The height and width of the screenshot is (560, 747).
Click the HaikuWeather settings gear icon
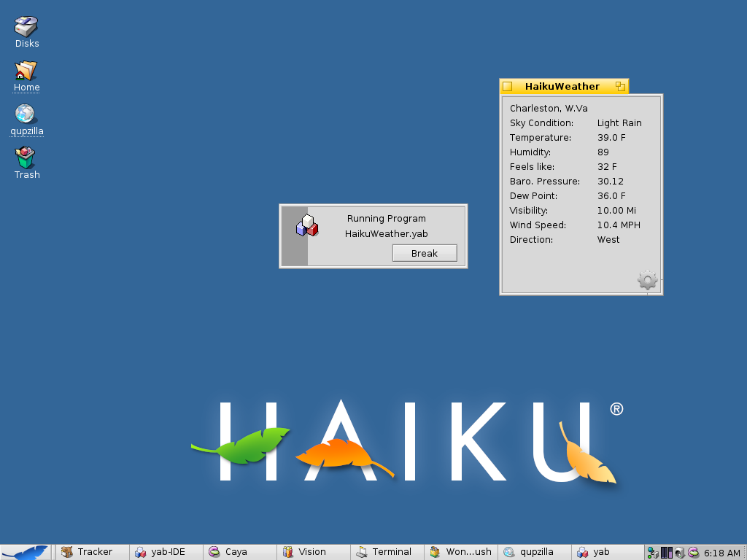pos(647,280)
